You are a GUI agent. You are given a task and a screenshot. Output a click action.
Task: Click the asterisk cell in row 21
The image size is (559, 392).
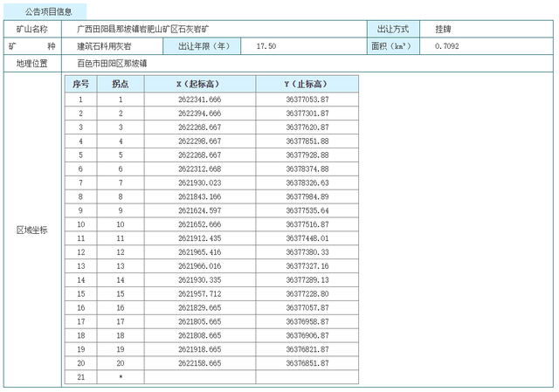pos(121,376)
